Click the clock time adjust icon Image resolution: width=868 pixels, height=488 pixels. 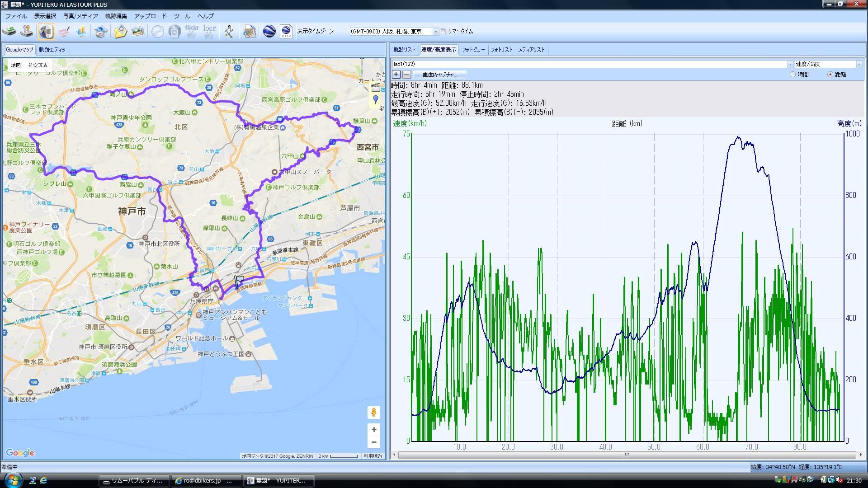[157, 32]
